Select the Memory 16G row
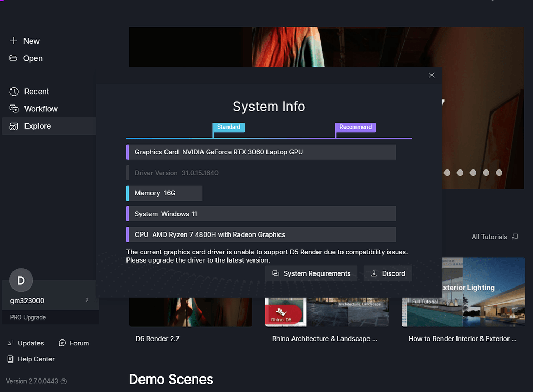 pos(164,193)
